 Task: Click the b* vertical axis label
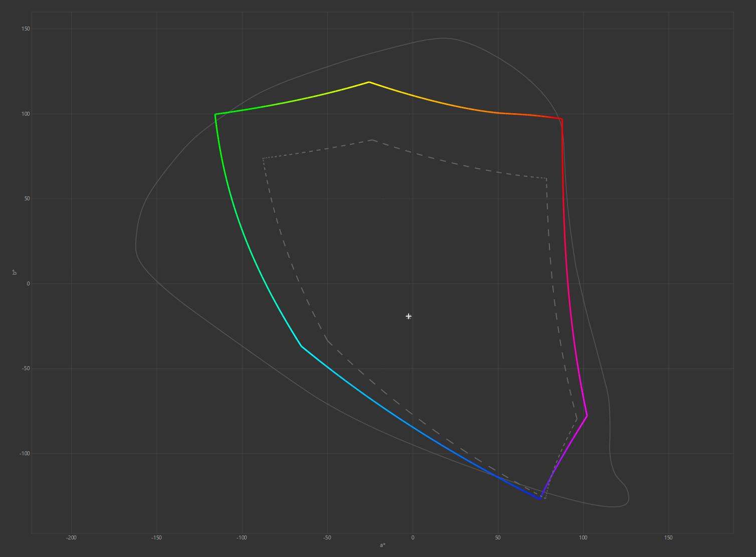[15, 272]
